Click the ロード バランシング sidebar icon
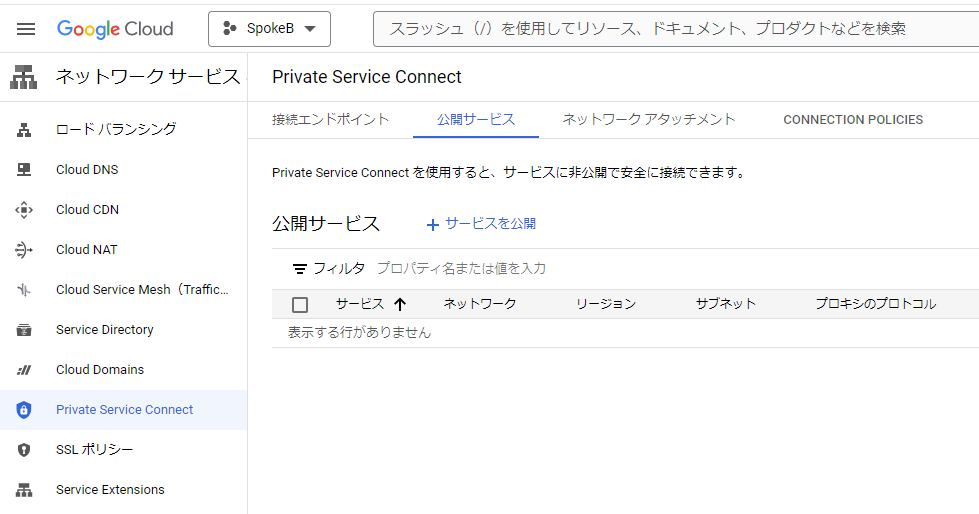The image size is (979, 514). tap(25, 130)
